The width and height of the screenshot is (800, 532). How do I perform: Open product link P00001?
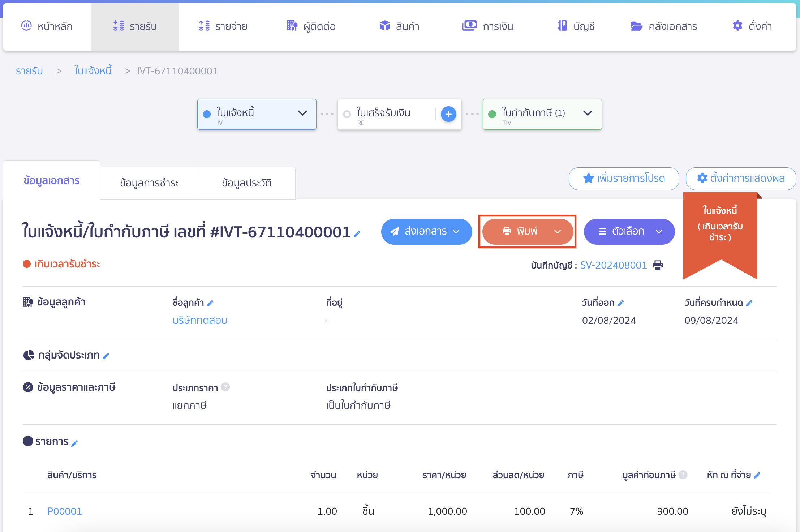(x=65, y=511)
